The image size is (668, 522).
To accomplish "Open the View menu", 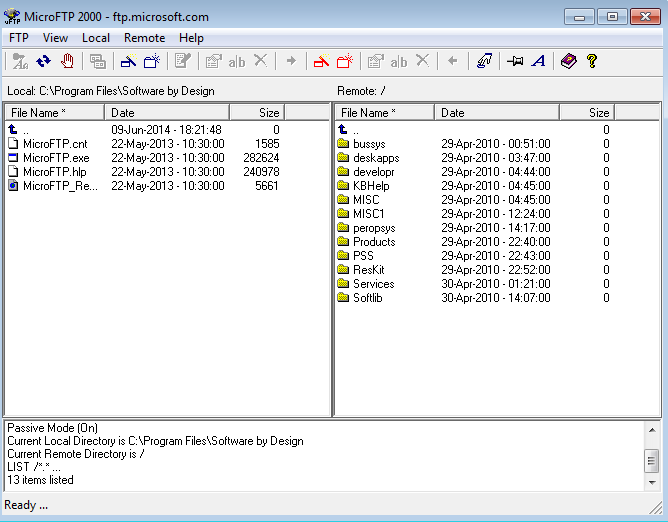I will point(56,38).
